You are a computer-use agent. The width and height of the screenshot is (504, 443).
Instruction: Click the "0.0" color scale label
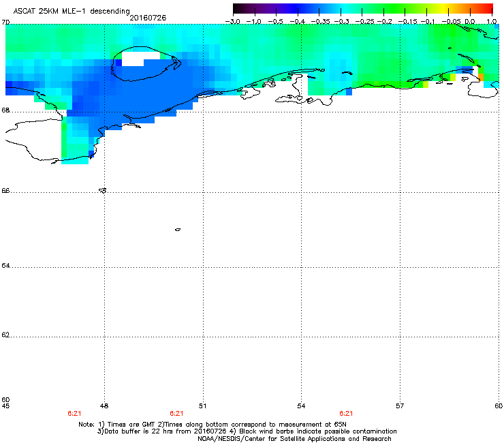click(x=470, y=22)
